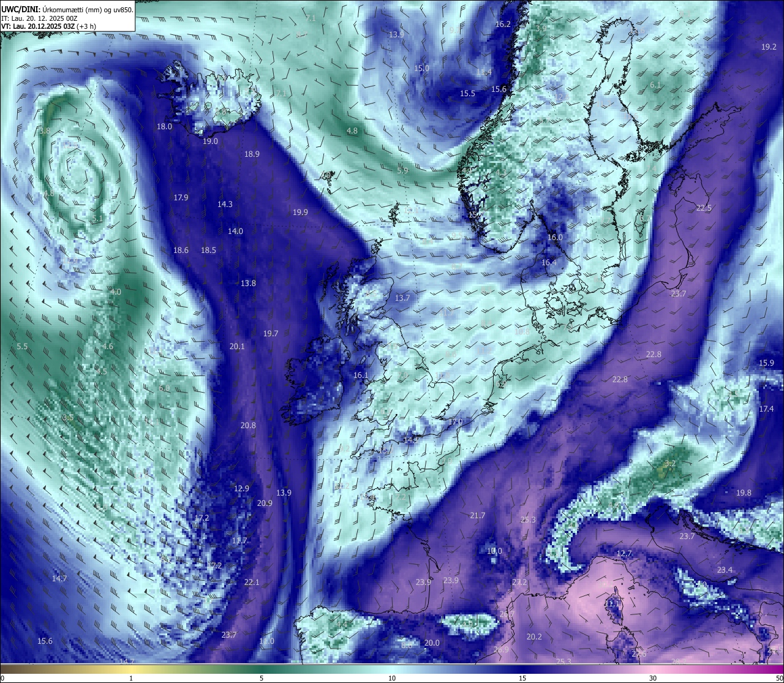Click the 15.5 value label on the map

pyautogui.click(x=467, y=94)
